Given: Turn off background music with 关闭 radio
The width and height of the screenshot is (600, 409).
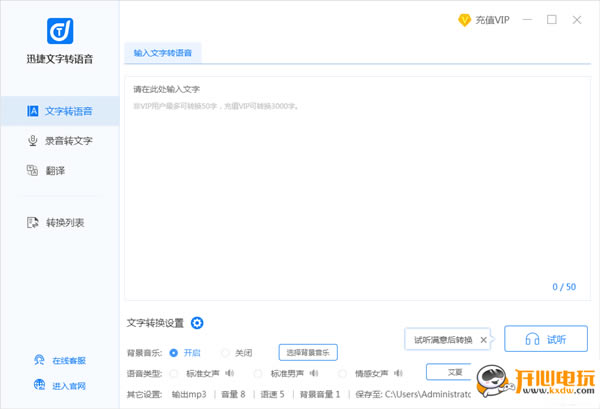Looking at the screenshot, I should [x=226, y=352].
